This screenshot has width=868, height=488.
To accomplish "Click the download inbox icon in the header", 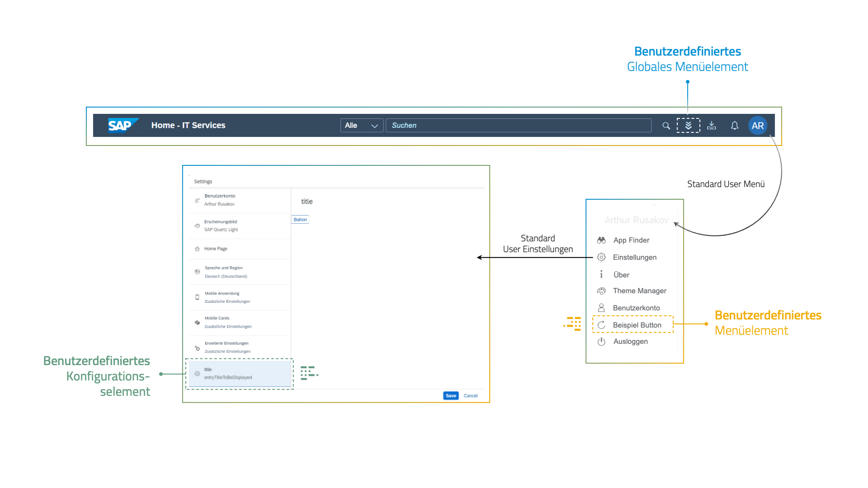I will click(x=712, y=125).
